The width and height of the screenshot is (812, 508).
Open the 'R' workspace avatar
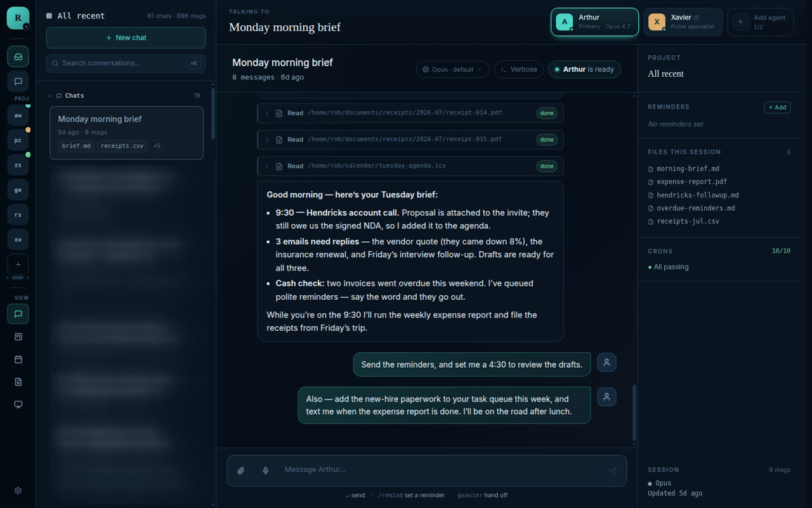[18, 18]
